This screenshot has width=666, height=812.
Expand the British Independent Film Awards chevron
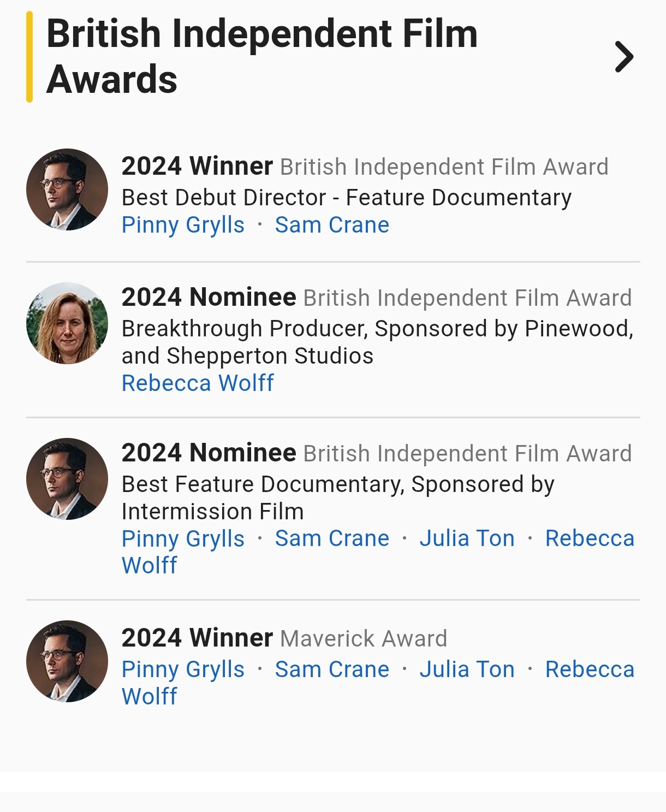click(623, 57)
